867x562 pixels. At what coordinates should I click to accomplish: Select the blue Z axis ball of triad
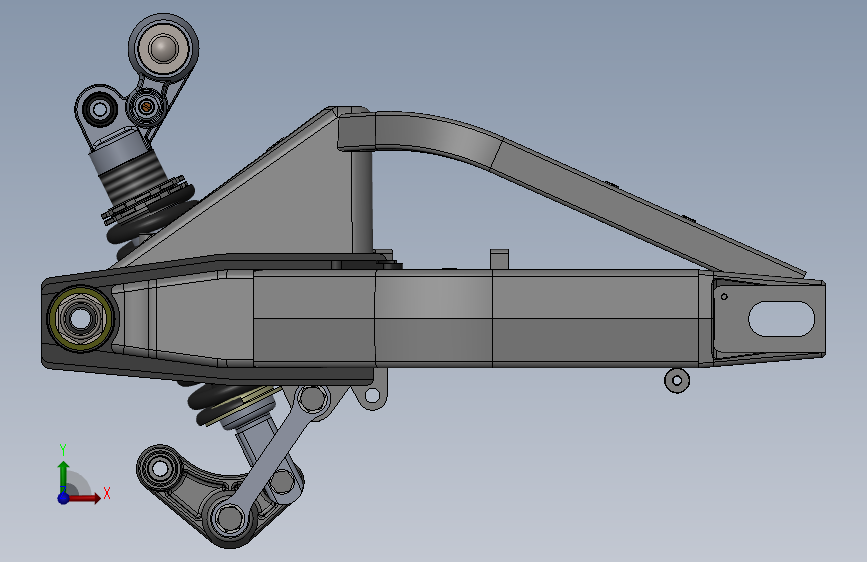pos(64,498)
